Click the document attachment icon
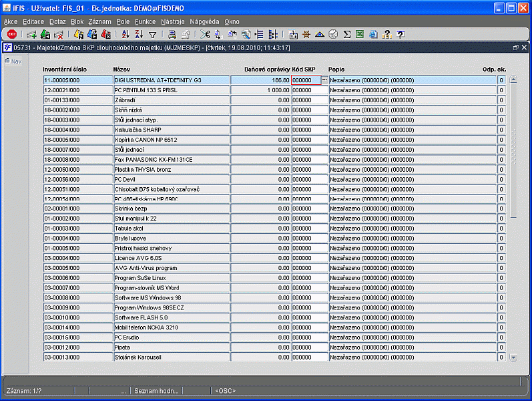The width and height of the screenshot is (532, 401). (293, 34)
